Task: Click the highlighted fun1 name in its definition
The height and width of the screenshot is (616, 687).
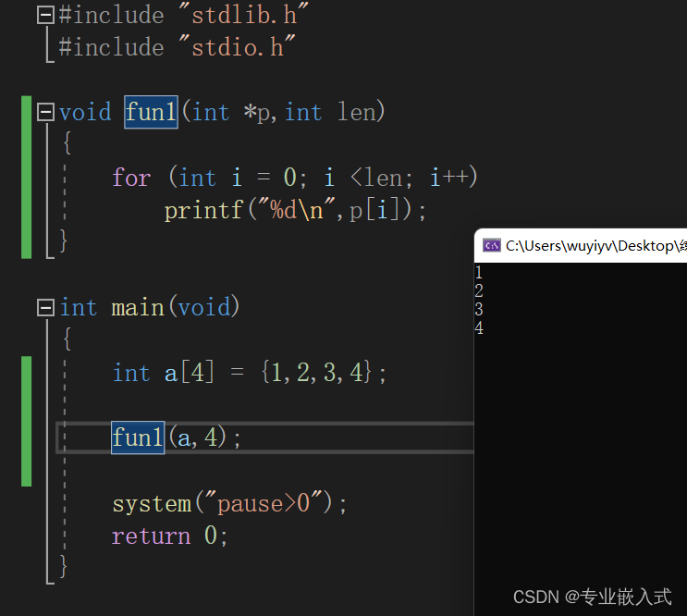Action: click(151, 113)
